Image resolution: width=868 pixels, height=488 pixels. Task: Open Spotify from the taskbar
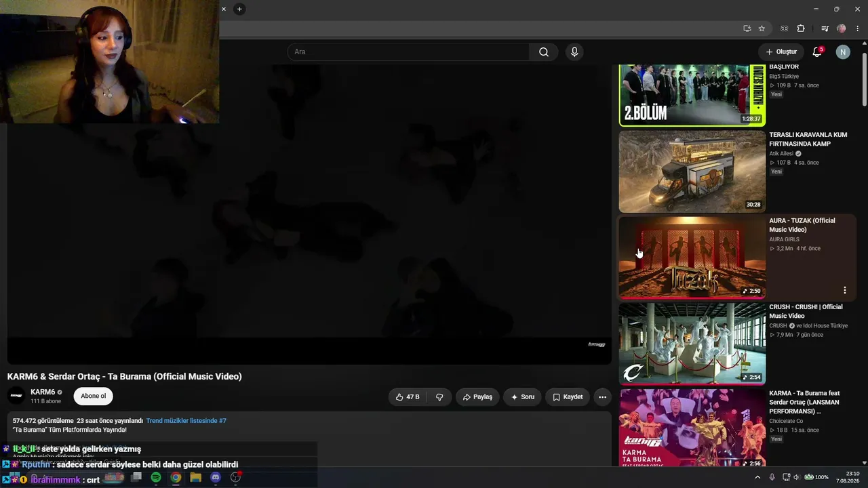[156, 478]
